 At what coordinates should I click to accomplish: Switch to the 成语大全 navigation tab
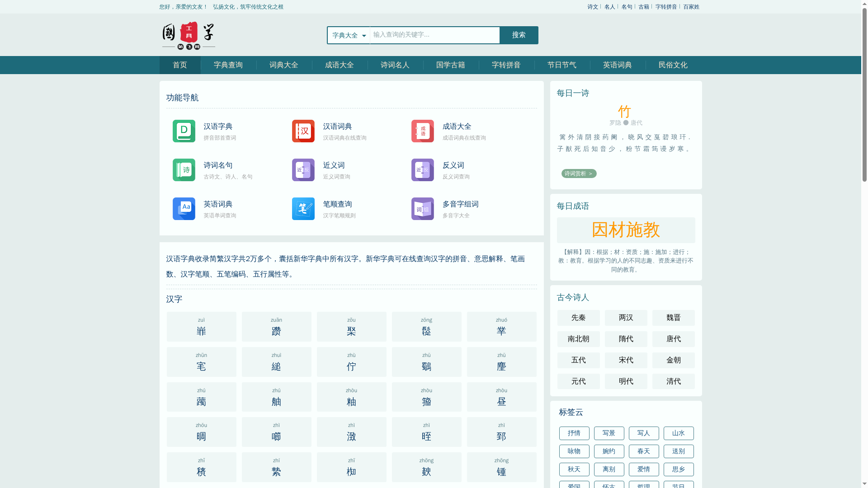tap(339, 65)
